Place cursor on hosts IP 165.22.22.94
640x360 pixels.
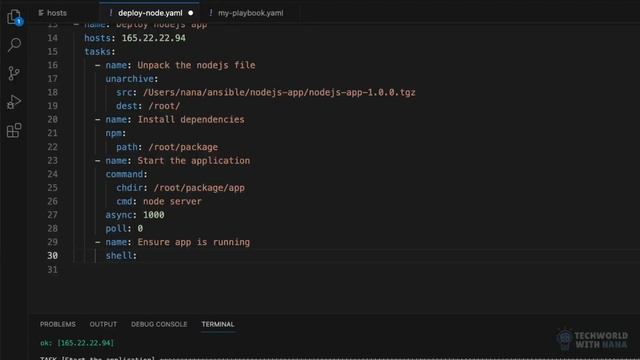153,38
